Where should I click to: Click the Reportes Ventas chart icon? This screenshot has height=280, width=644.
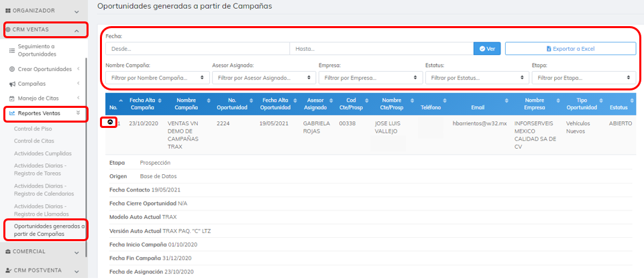pyautogui.click(x=11, y=113)
